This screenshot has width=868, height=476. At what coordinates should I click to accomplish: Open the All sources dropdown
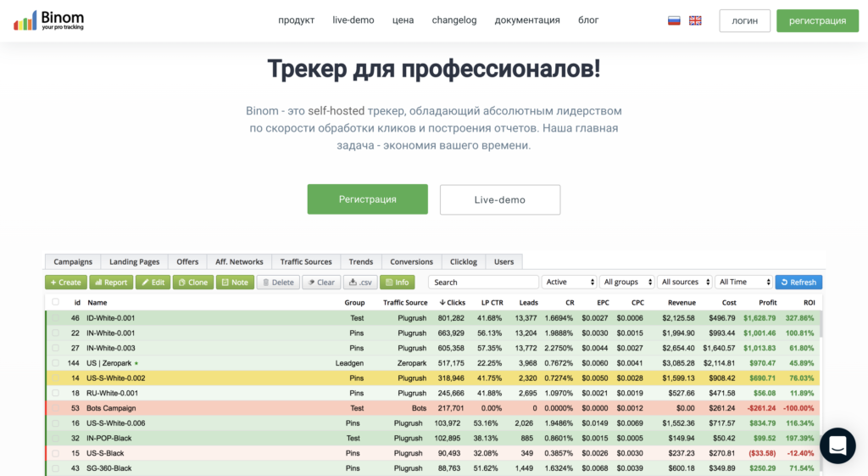[685, 282]
